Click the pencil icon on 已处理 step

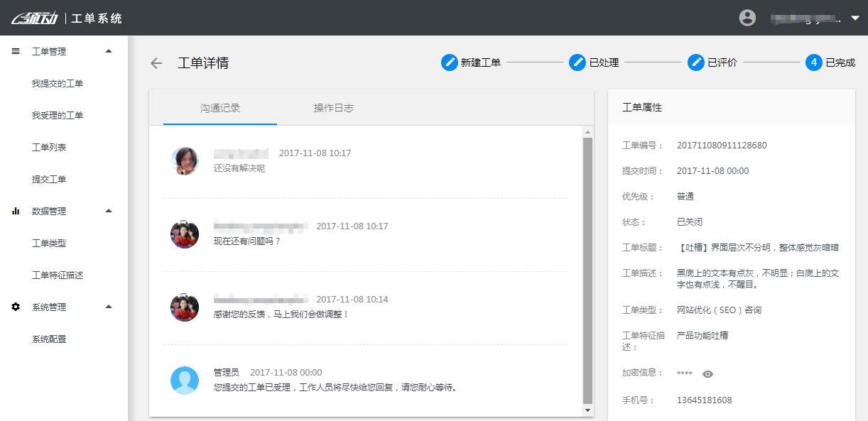(577, 62)
